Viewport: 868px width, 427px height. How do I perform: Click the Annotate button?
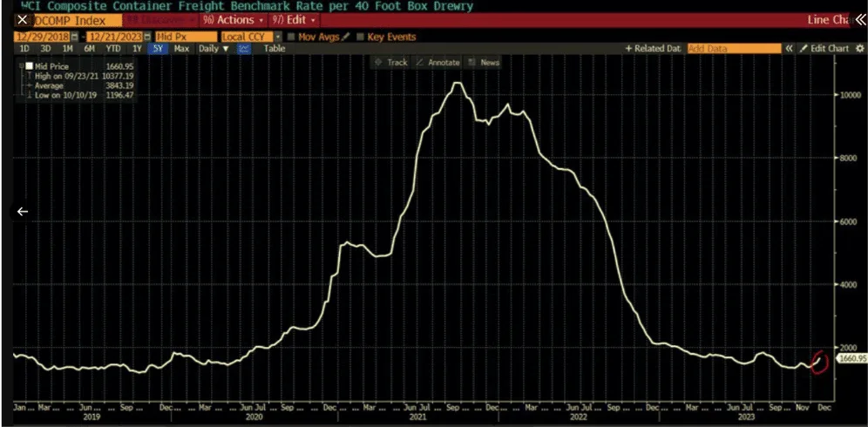tap(437, 63)
